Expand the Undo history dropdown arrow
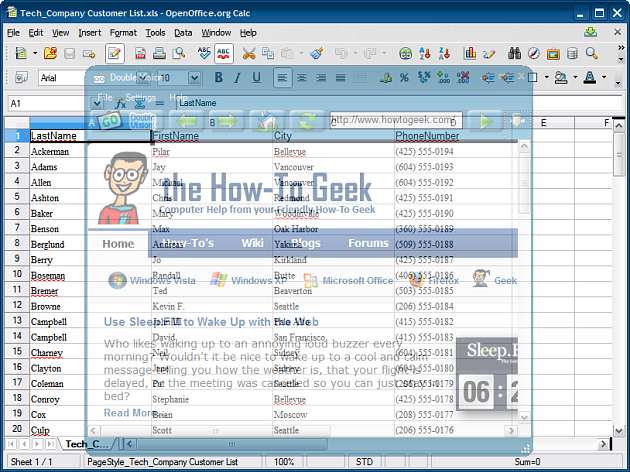Screen dimensions: 630x472 coord(355,53)
